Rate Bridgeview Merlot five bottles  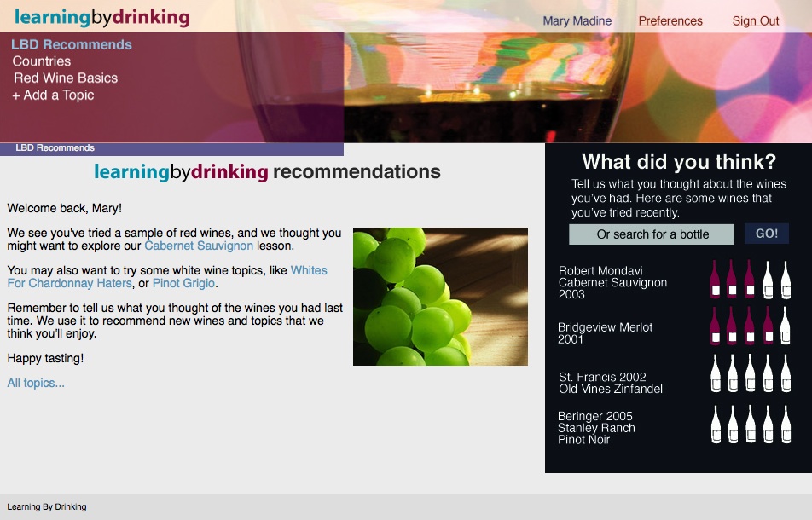[x=786, y=326]
